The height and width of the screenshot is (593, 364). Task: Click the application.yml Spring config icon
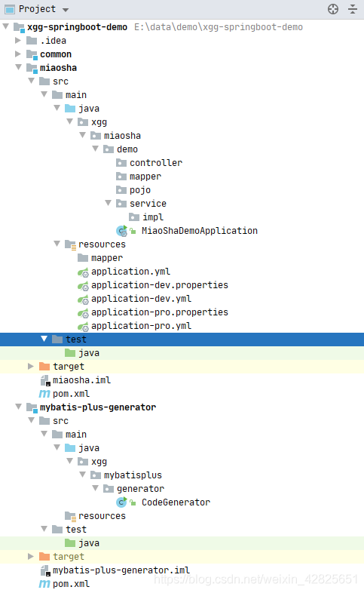coord(83,272)
